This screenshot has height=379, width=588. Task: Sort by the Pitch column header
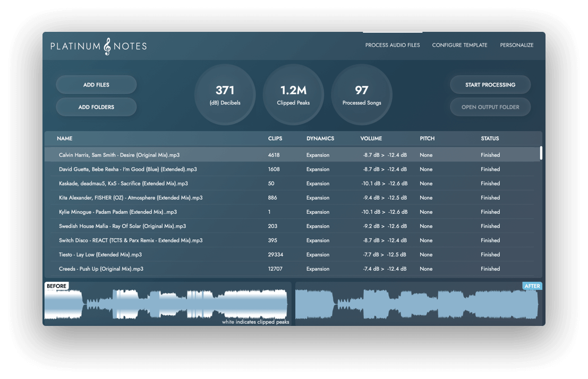(427, 139)
